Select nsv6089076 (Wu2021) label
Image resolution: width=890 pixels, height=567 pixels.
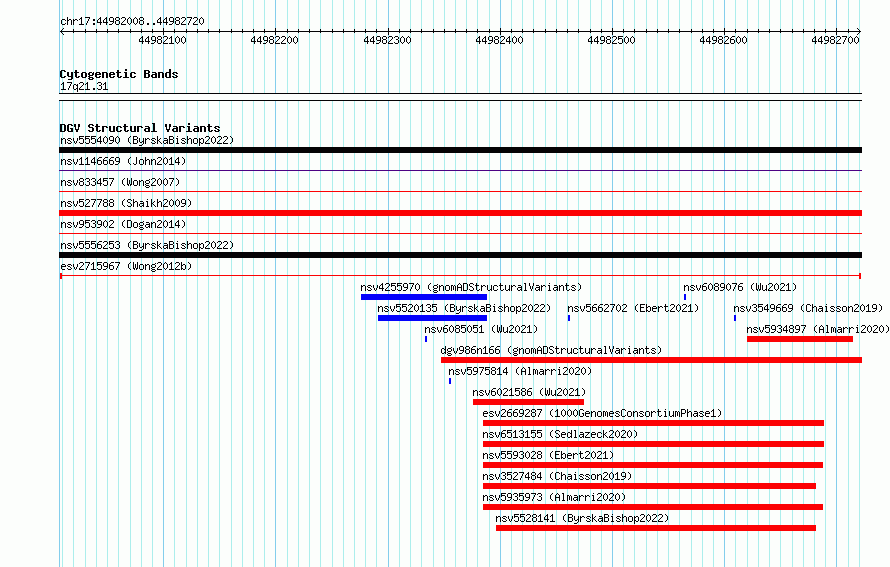pyautogui.click(x=740, y=287)
